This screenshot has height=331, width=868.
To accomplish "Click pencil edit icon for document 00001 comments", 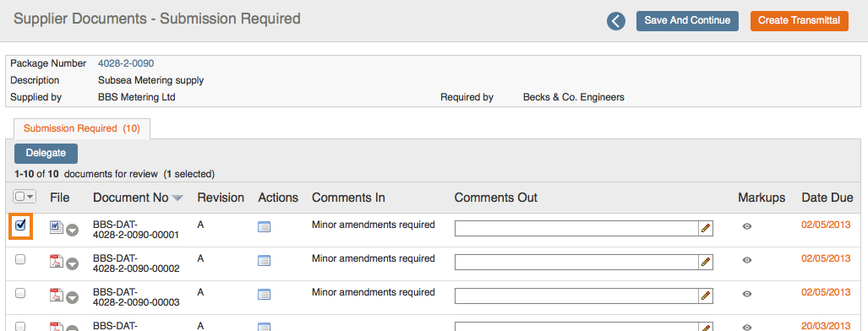I will [x=706, y=228].
